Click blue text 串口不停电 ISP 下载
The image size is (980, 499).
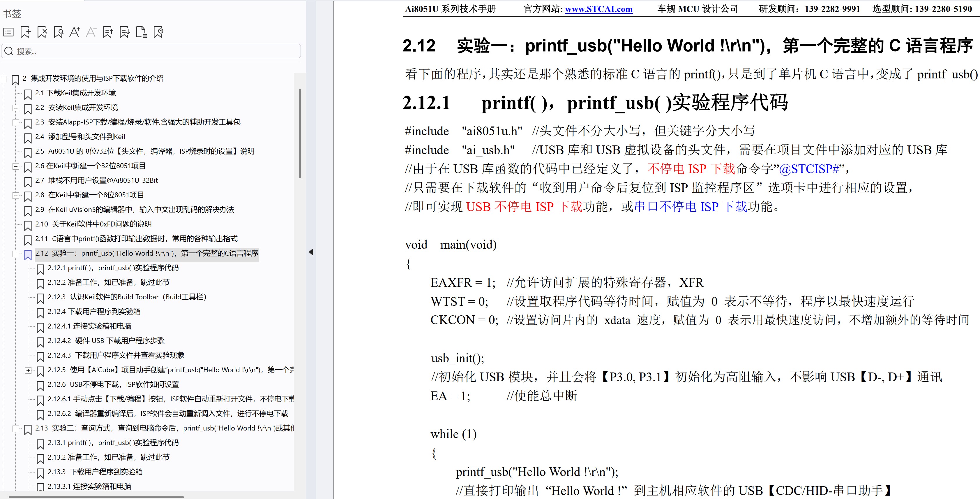[691, 207]
